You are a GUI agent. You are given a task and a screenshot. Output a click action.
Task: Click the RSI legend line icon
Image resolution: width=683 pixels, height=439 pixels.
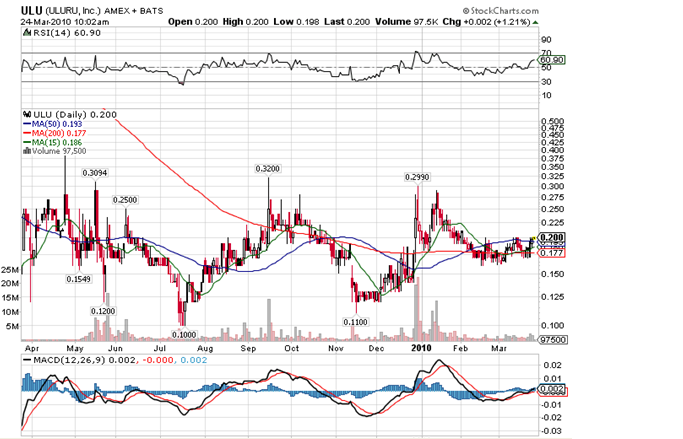(x=27, y=33)
